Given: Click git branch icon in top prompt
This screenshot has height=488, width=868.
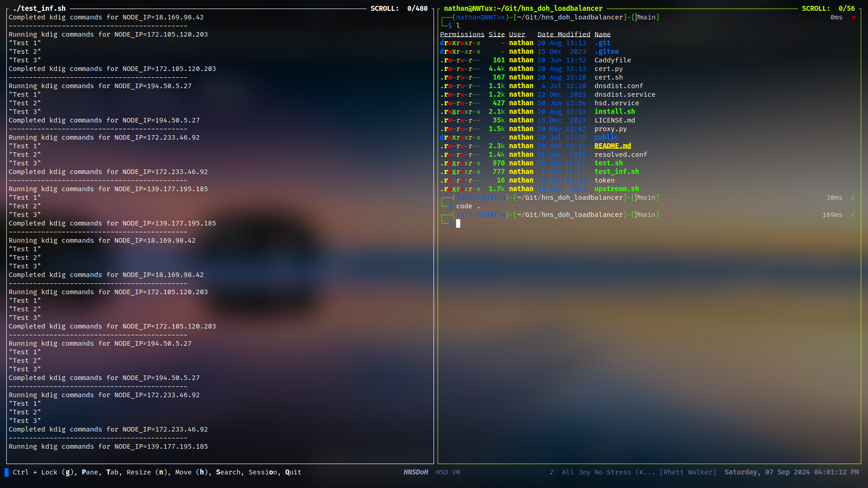Looking at the screenshot, I should [x=637, y=18].
